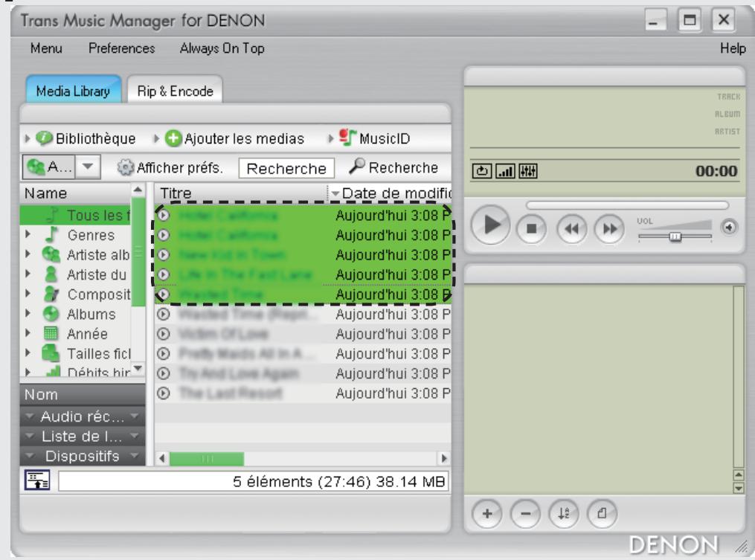Click the playback seek progress bar
755x560 pixels.
tap(627, 205)
